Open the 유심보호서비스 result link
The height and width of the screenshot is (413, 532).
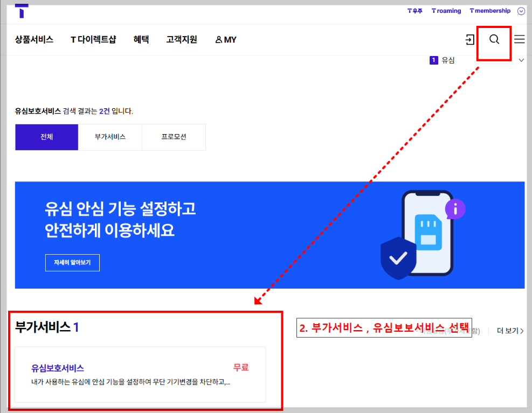[x=57, y=368]
